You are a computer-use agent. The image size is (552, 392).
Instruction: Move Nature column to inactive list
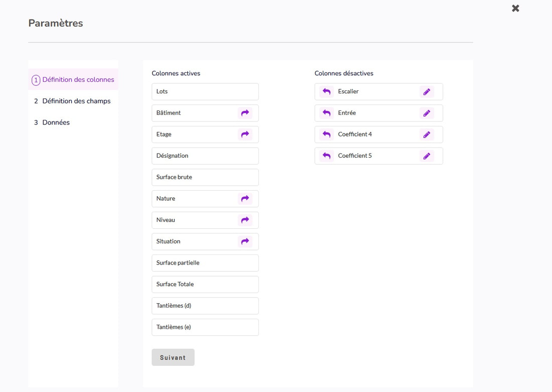[x=245, y=199]
